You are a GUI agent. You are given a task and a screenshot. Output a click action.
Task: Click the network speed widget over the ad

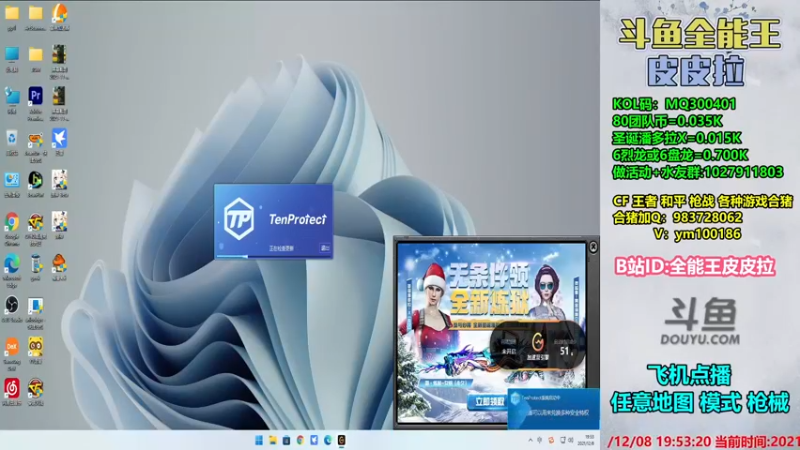pyautogui.click(x=538, y=345)
